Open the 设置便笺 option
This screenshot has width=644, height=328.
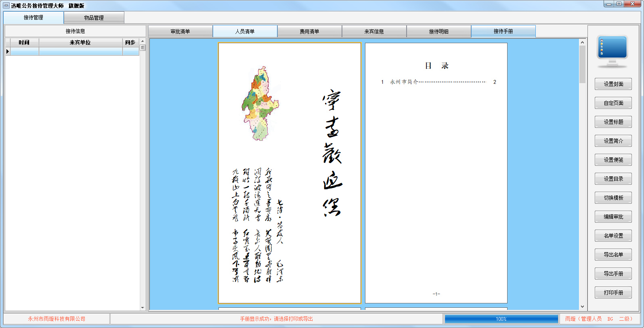[x=613, y=160]
